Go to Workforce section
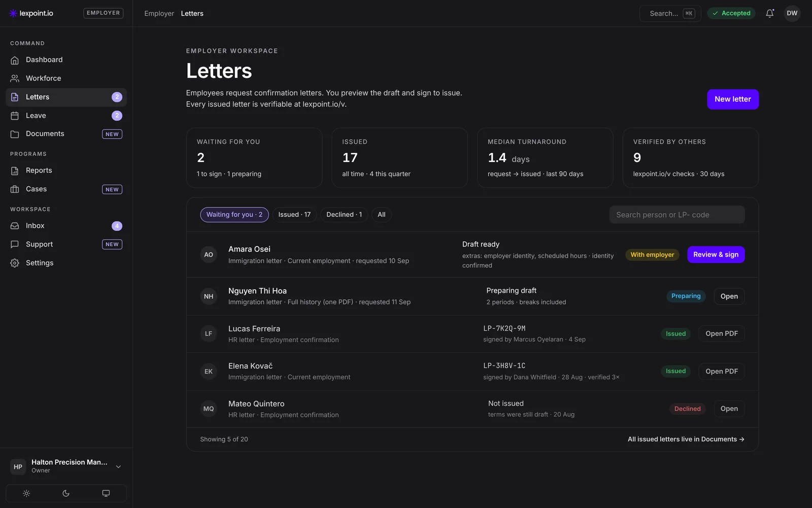Image resolution: width=812 pixels, height=508 pixels. (66, 78)
